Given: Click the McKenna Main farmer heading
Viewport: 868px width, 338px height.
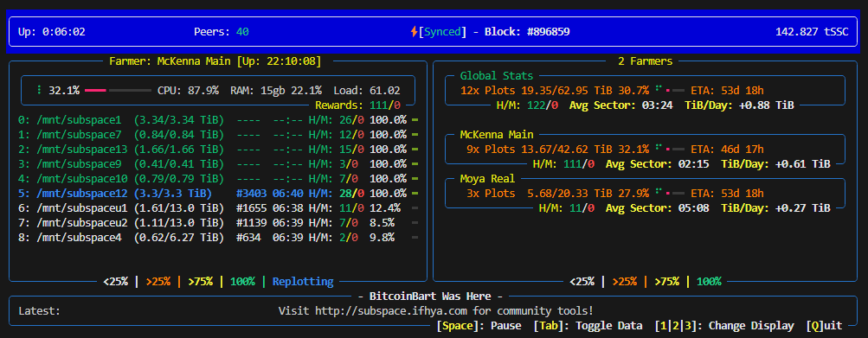Looking at the screenshot, I should (x=497, y=135).
